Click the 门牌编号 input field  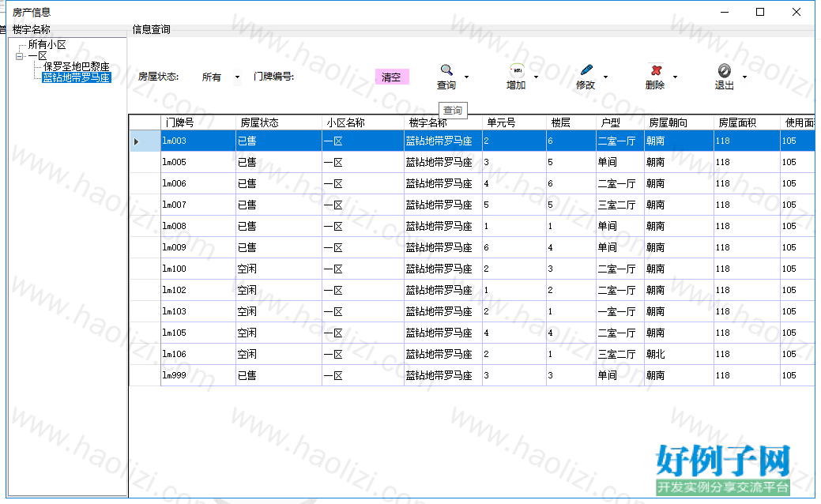pos(333,77)
